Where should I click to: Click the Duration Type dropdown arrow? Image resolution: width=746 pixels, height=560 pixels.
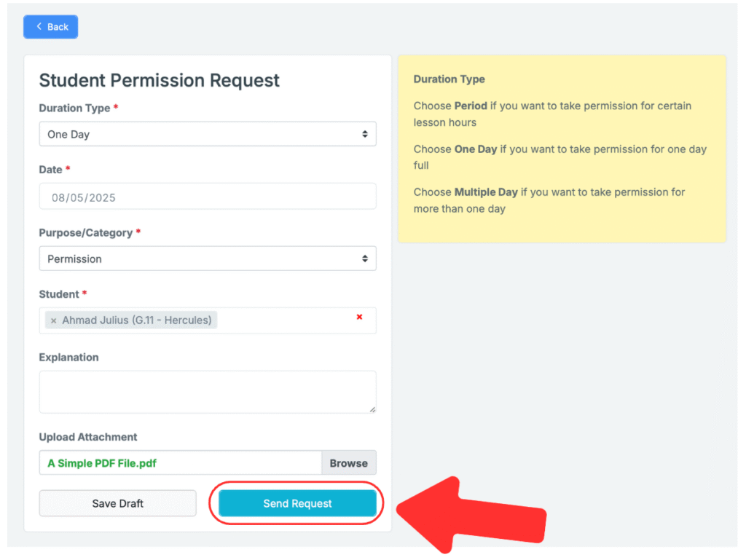365,134
